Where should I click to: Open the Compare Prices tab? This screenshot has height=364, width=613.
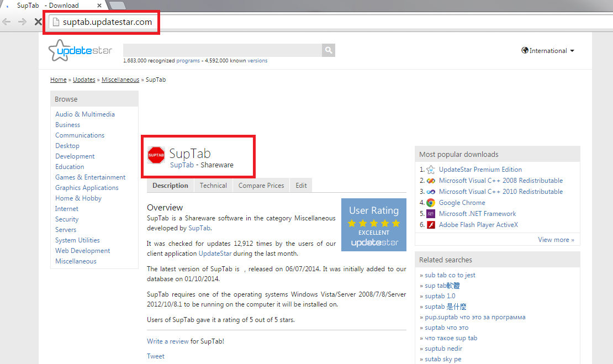pyautogui.click(x=261, y=186)
